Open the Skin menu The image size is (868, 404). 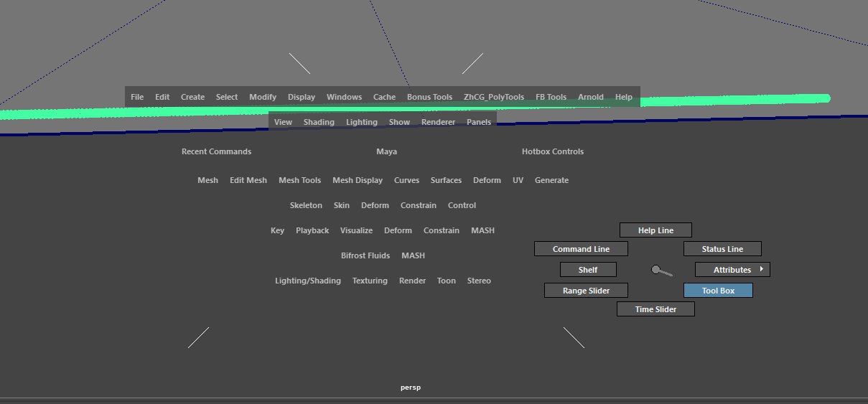341,205
